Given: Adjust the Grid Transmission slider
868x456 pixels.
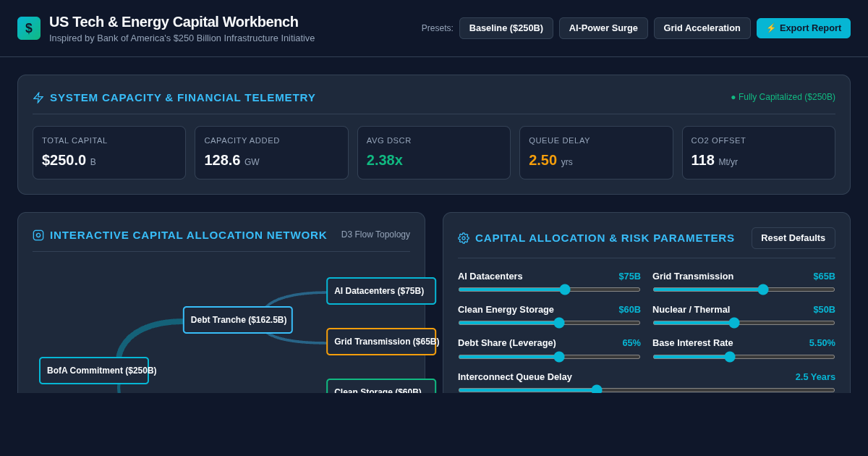Looking at the screenshot, I should click(744, 290).
